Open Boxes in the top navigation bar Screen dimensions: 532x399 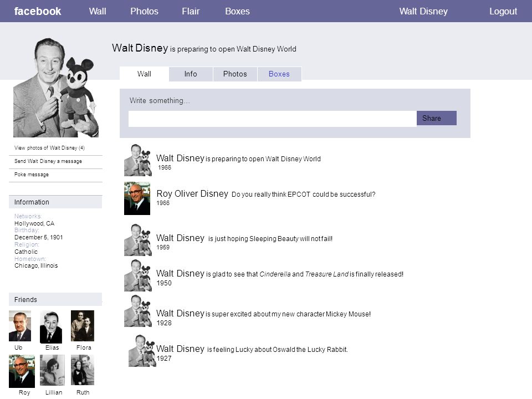(238, 11)
